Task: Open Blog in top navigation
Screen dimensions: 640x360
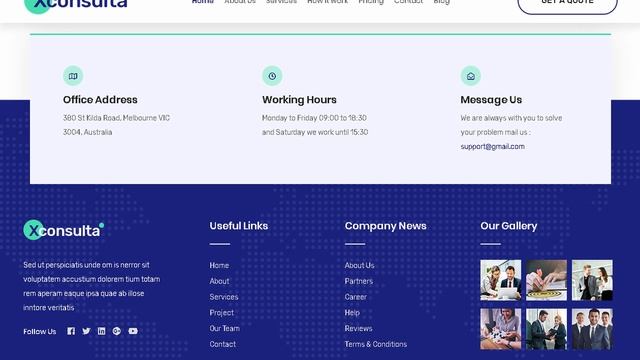Action: [x=441, y=2]
